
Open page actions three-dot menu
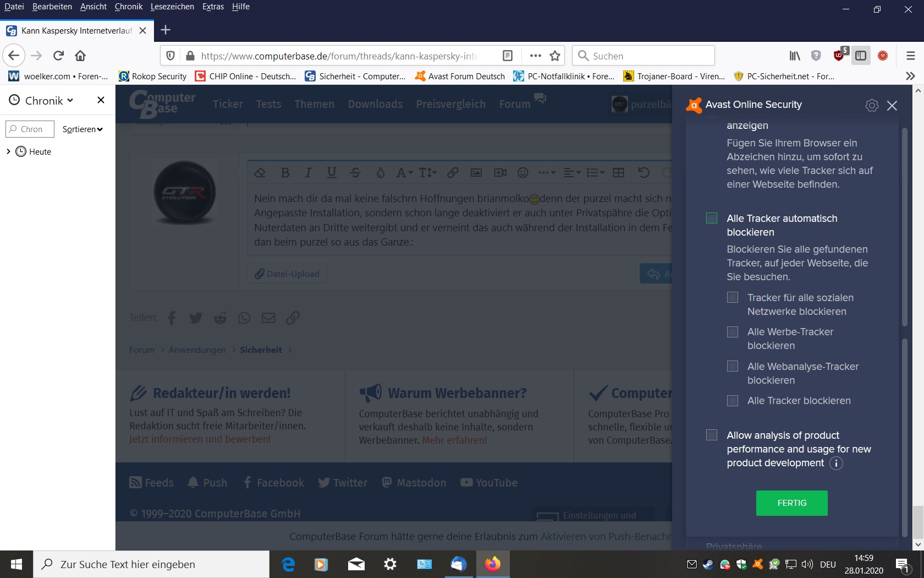535,56
